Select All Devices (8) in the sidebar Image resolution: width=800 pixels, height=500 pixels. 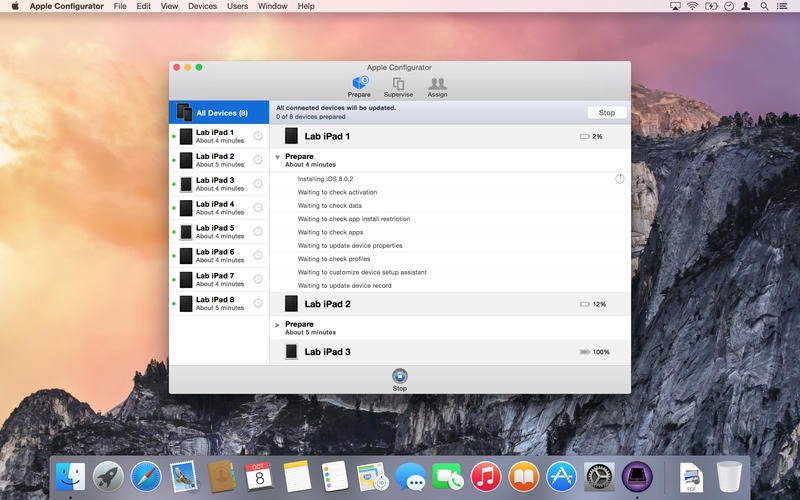coord(219,113)
